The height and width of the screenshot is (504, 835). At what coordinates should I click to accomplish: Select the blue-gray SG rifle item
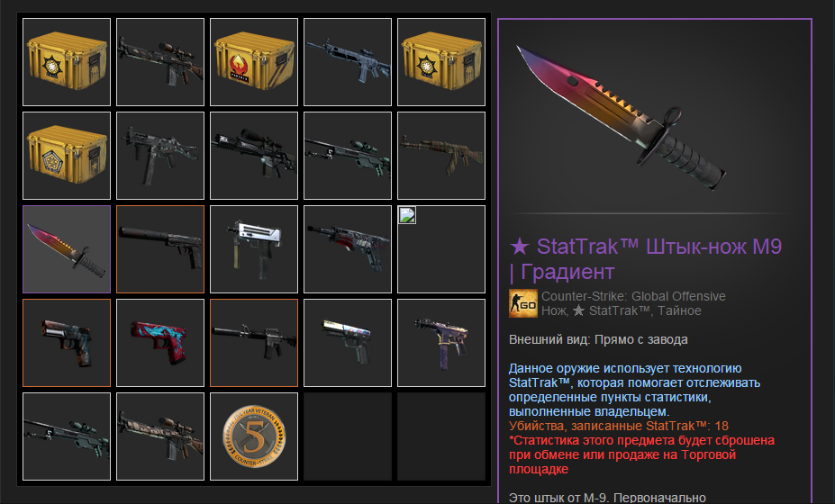[x=348, y=62]
